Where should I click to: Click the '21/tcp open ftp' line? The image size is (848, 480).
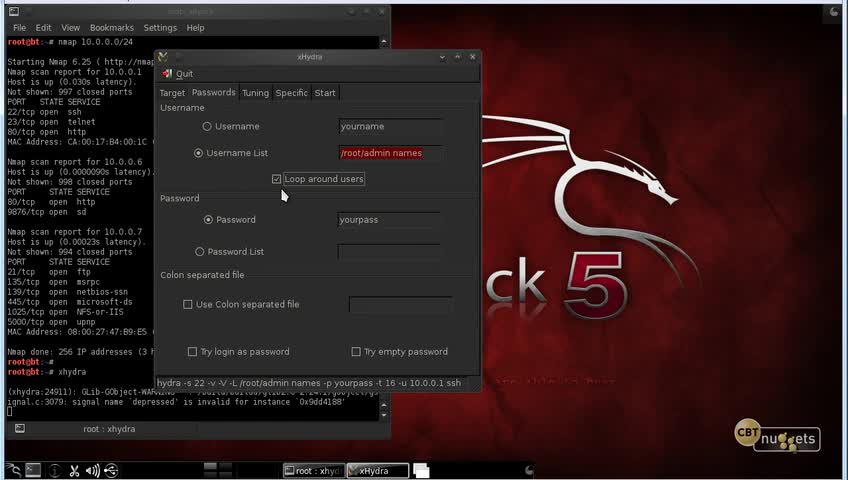[49, 272]
